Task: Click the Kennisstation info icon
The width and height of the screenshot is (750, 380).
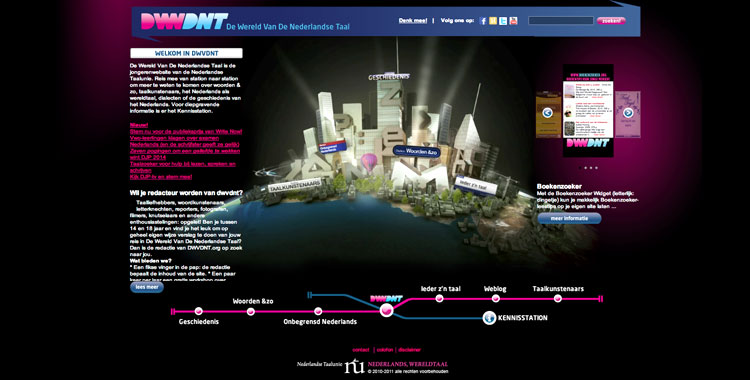Action: [x=489, y=317]
